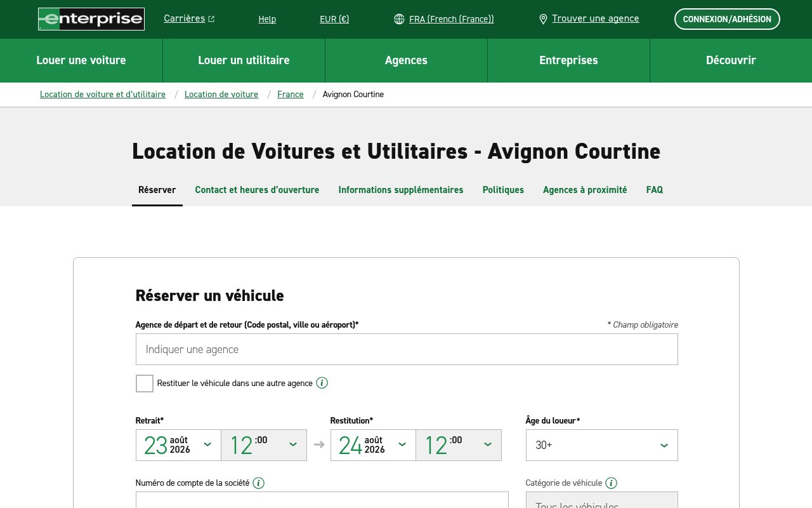The height and width of the screenshot is (508, 812).
Task: Open the Retrait time dropdown
Action: (x=264, y=445)
